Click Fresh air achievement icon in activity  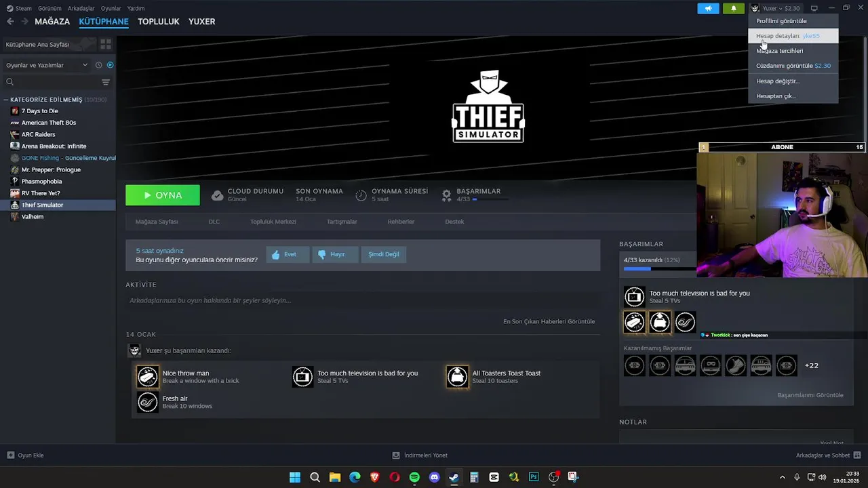tap(147, 402)
